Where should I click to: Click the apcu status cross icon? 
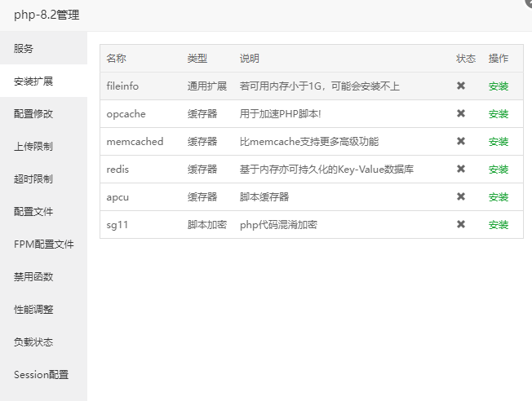point(461,196)
